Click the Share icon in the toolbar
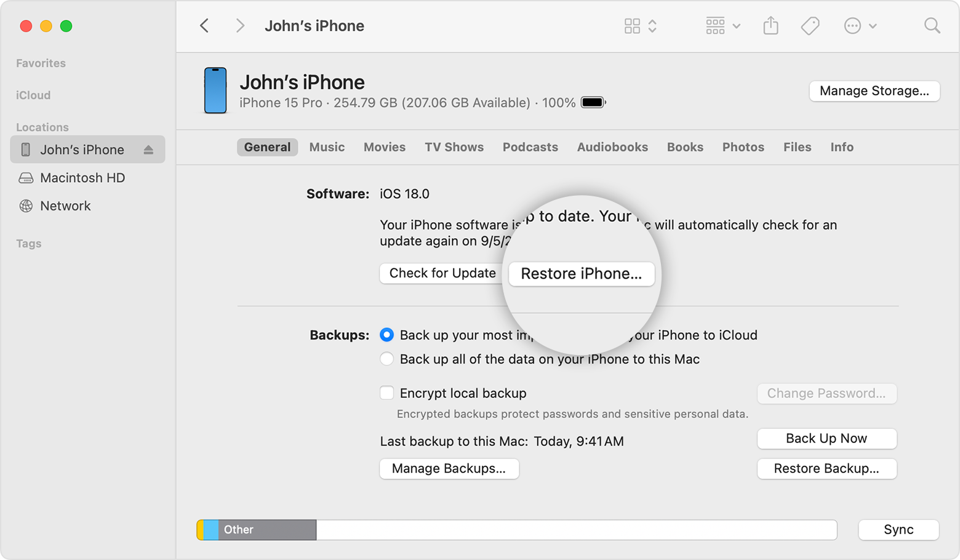The width and height of the screenshot is (960, 560). [770, 26]
